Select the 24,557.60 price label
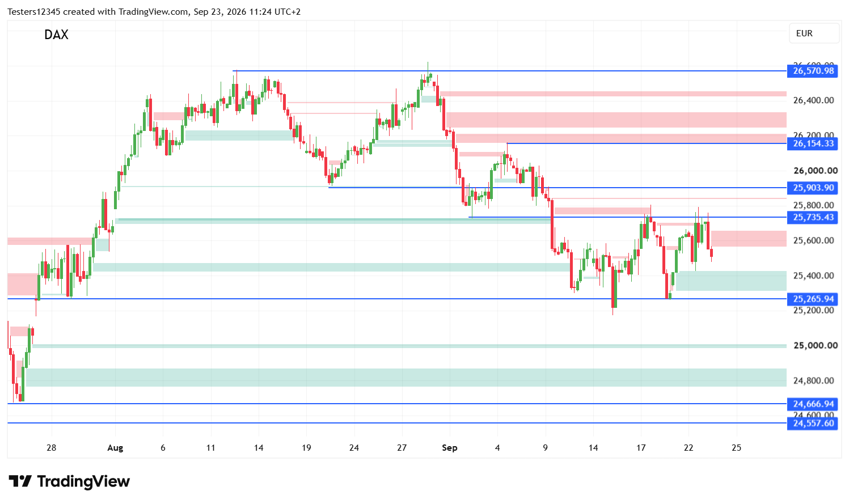The image size is (849, 504). coord(812,423)
